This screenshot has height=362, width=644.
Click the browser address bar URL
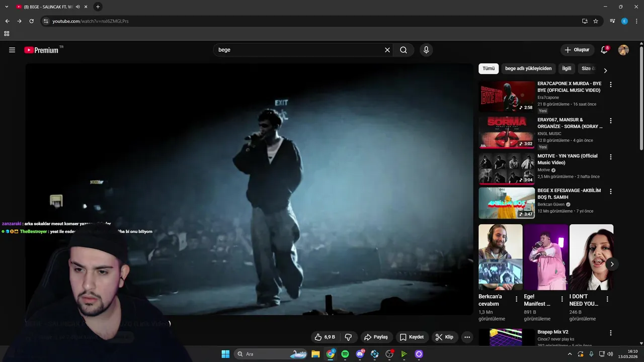point(91,21)
